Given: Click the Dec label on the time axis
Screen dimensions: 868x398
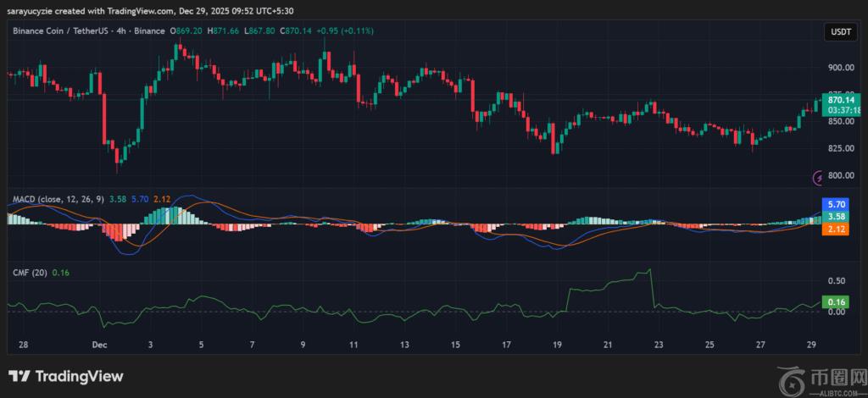Looking at the screenshot, I should click(x=100, y=345).
